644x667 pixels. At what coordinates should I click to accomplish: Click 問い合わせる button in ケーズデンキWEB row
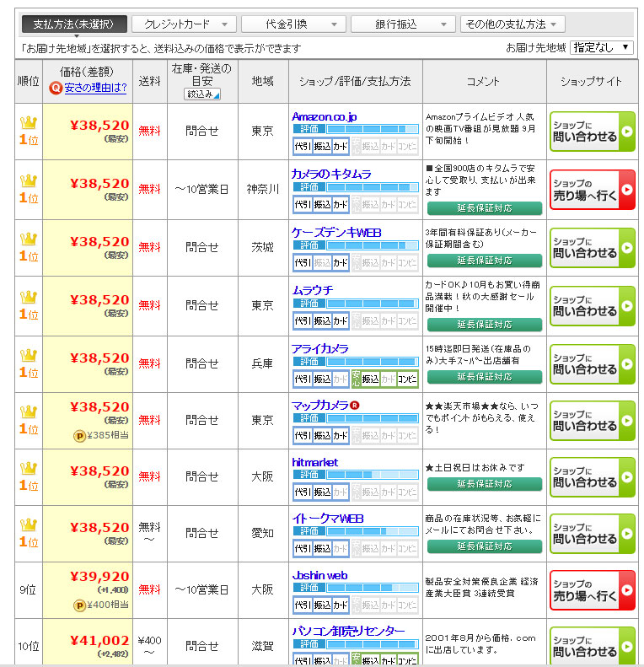tap(593, 248)
